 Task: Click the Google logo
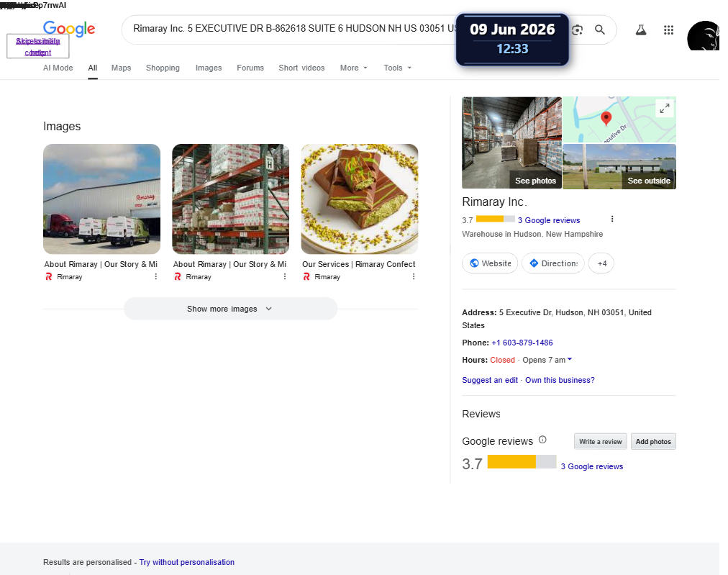point(69,29)
